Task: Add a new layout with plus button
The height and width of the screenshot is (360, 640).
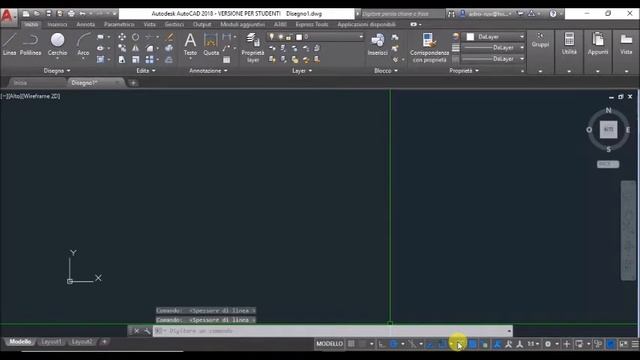Action: pyautogui.click(x=104, y=342)
